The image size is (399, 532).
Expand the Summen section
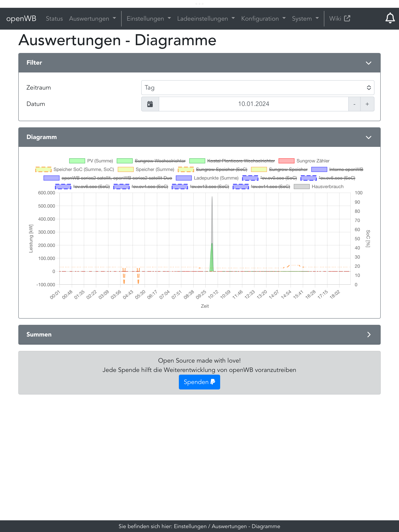[368, 335]
